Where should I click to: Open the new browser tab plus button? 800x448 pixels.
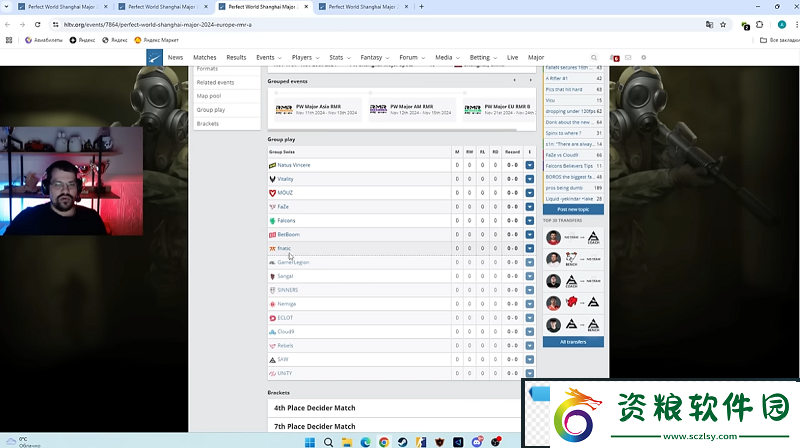[421, 7]
